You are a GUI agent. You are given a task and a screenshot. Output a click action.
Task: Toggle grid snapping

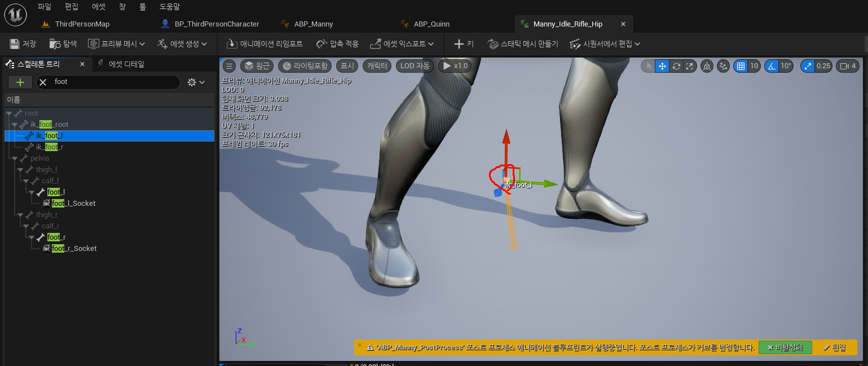pos(741,66)
